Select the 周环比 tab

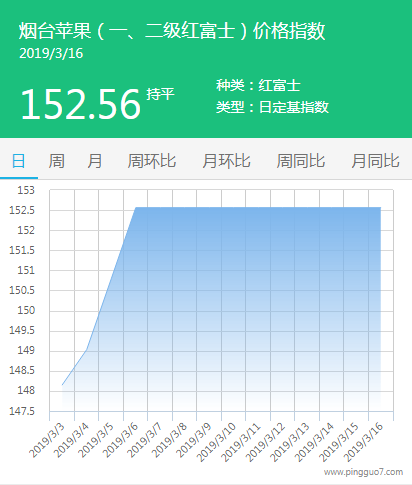pyautogui.click(x=152, y=161)
